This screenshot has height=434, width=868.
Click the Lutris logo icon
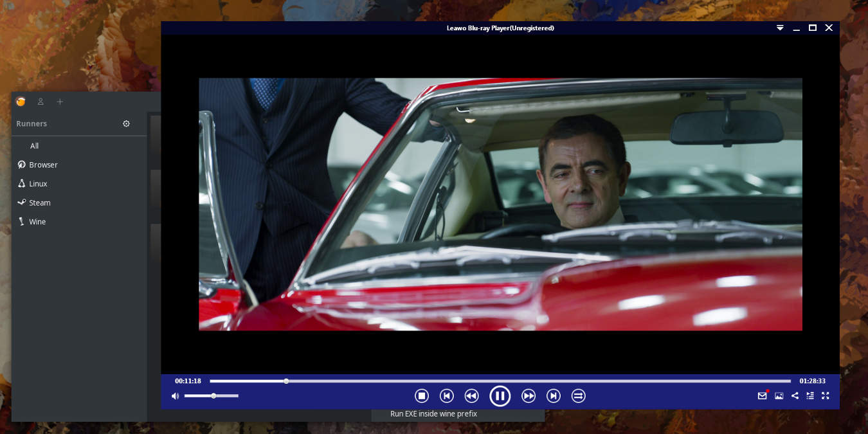tap(21, 102)
